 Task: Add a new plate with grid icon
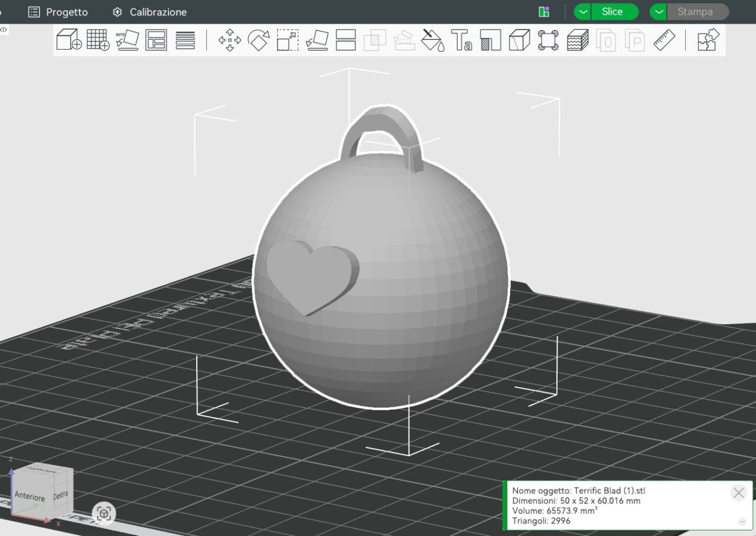click(98, 40)
